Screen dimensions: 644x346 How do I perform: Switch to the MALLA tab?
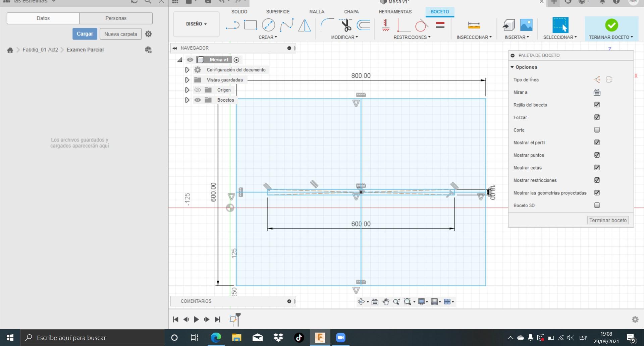click(x=317, y=12)
